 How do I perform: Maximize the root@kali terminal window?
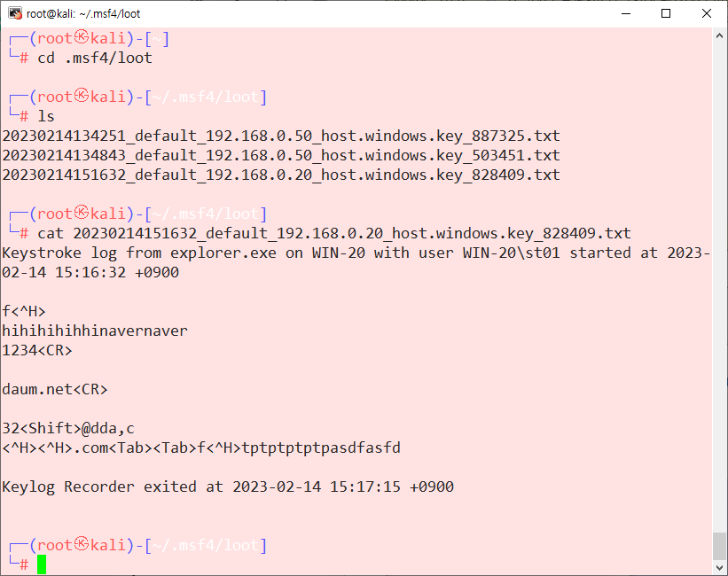coord(666,13)
